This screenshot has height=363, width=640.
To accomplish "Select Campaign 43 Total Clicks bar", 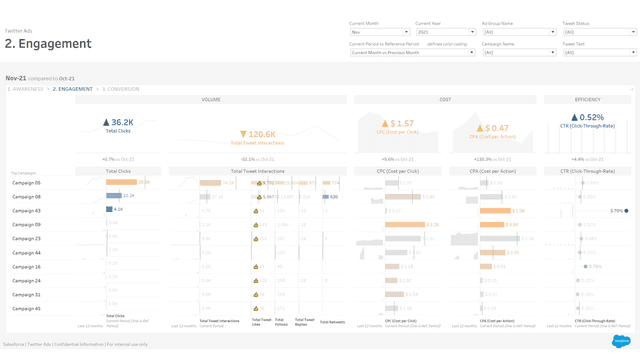I will pyautogui.click(x=109, y=209).
